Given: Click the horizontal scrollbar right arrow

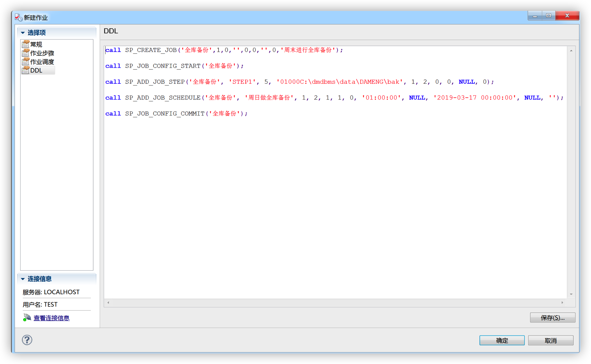Looking at the screenshot, I should click(562, 303).
